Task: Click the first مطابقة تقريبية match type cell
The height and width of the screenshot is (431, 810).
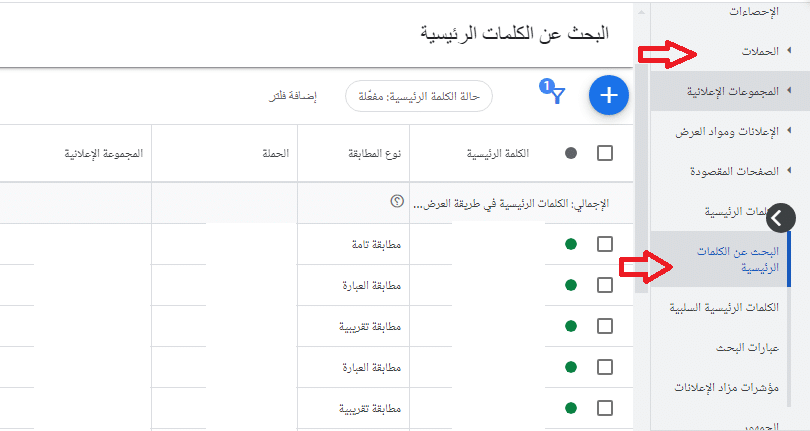Action: [x=370, y=327]
